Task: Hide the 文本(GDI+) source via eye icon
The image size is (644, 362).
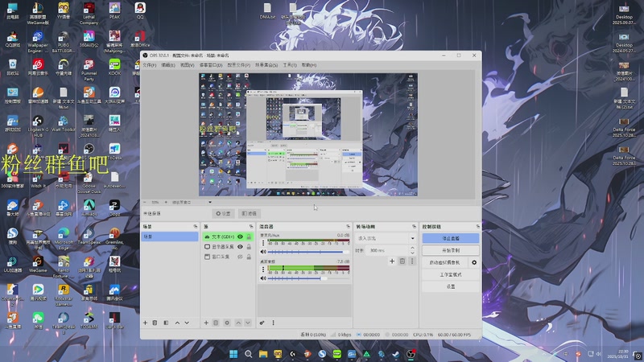Action: (240, 237)
